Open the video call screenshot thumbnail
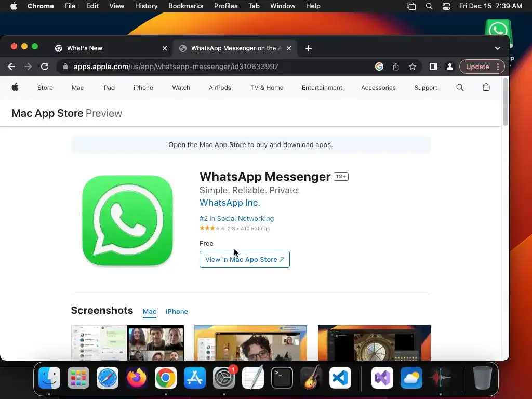Image resolution: width=532 pixels, height=399 pixels. click(x=250, y=343)
